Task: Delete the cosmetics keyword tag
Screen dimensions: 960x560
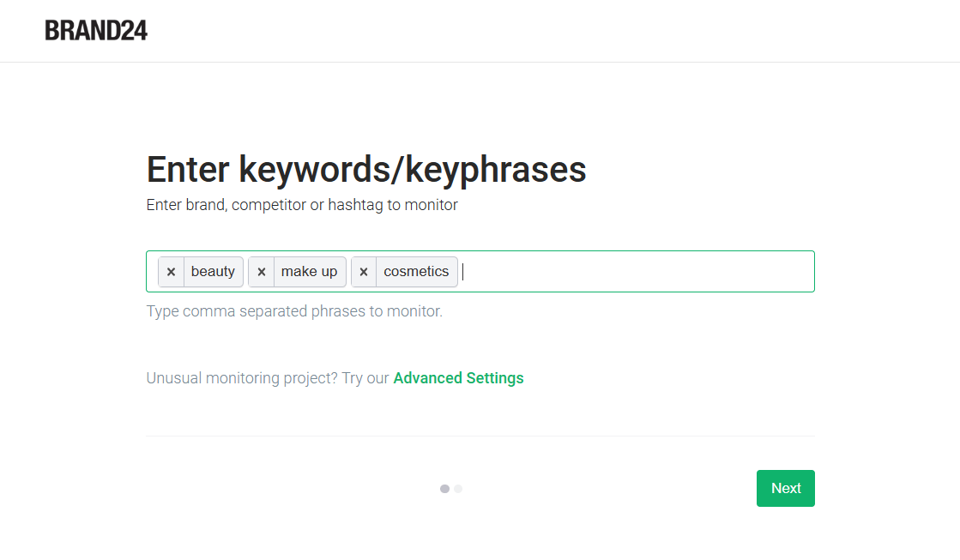Action: 364,272
